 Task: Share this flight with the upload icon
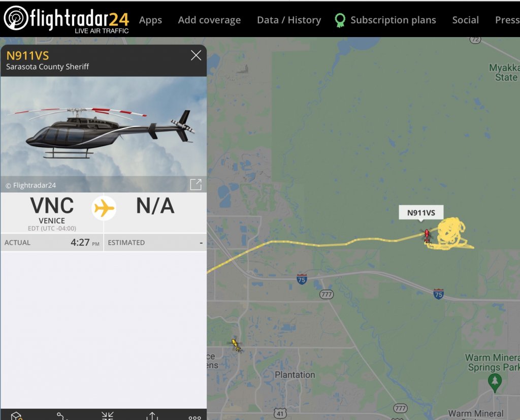[152, 416]
